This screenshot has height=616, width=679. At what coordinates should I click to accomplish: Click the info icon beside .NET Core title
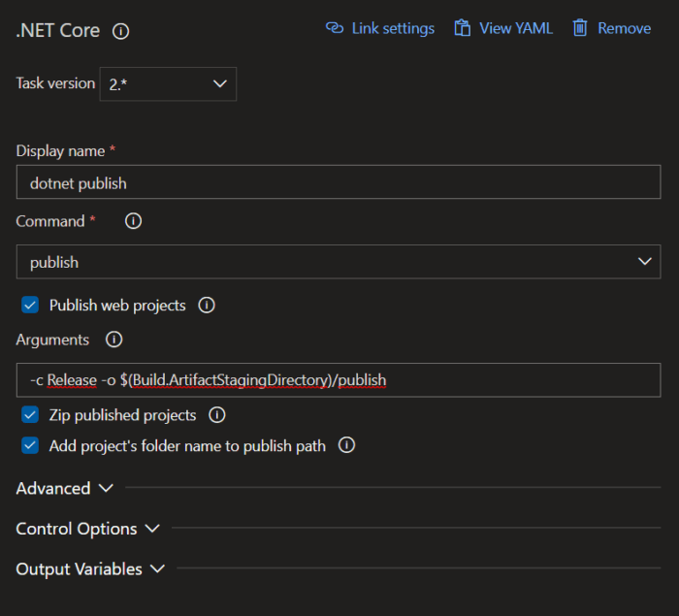tap(120, 31)
